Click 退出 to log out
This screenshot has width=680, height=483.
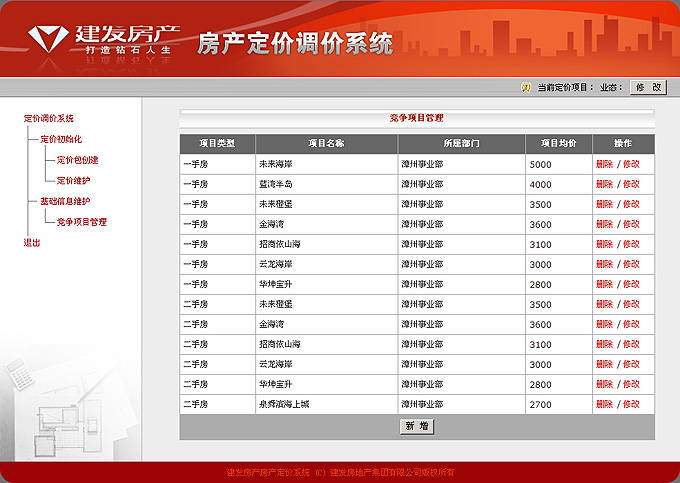[32, 243]
